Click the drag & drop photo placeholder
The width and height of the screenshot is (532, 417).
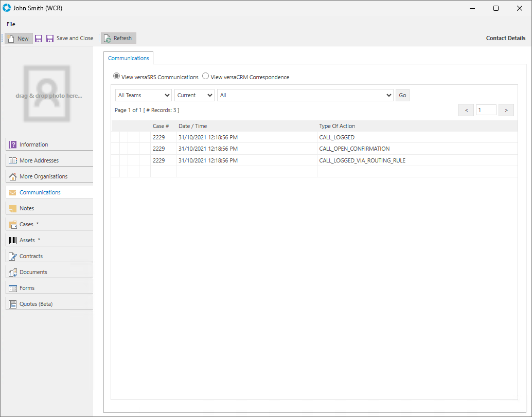point(46,93)
